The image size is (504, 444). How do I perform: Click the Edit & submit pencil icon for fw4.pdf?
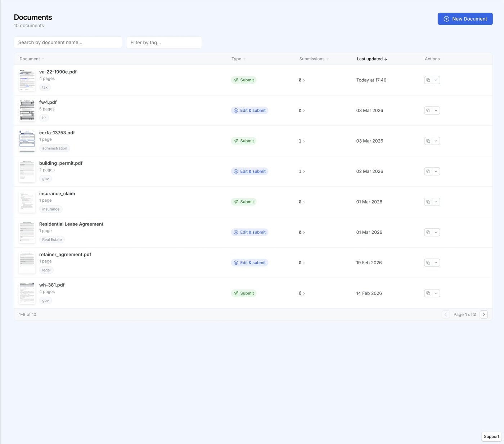236,110
